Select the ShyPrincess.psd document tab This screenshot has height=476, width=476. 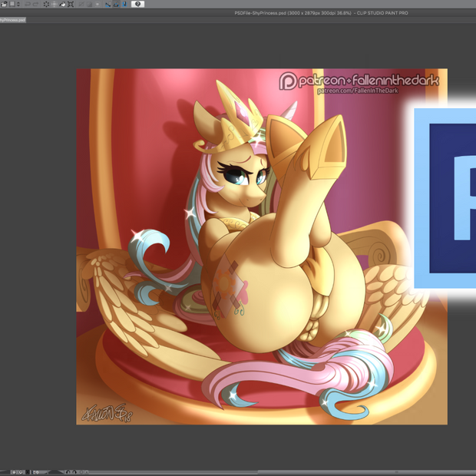(13, 20)
